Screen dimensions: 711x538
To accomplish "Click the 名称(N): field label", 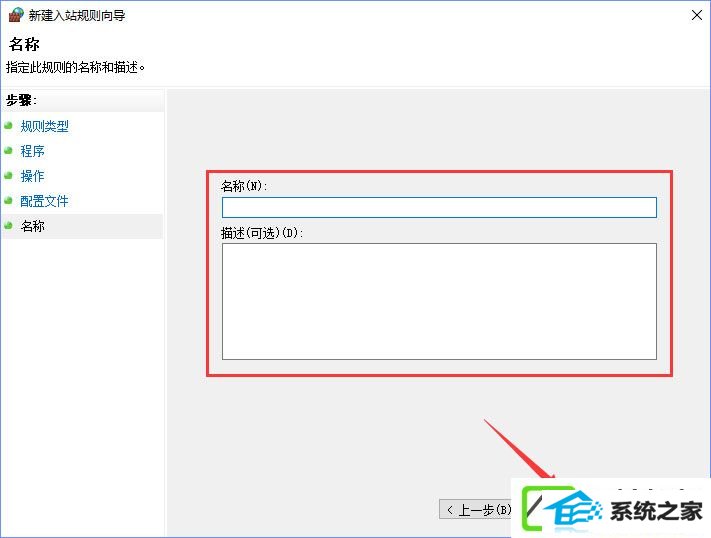I will [244, 186].
